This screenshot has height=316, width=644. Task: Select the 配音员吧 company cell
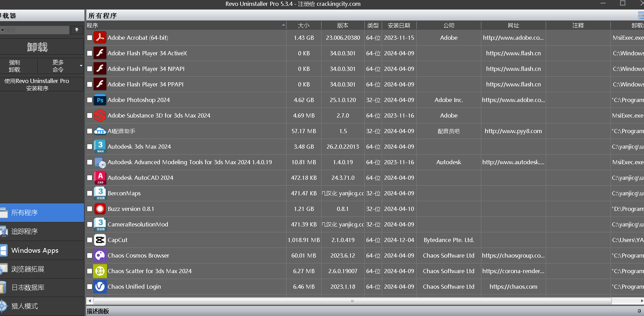[x=449, y=131]
